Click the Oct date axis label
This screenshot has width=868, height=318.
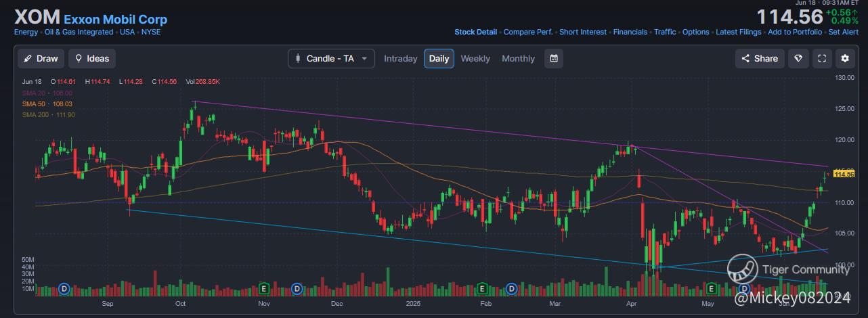179,304
